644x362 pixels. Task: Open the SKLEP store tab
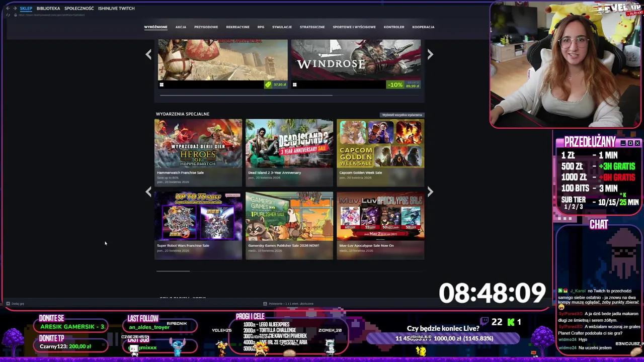pyautogui.click(x=26, y=8)
